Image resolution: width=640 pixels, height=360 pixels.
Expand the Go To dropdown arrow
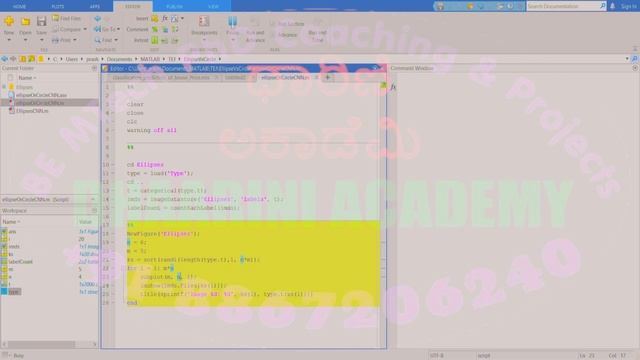[118, 29]
